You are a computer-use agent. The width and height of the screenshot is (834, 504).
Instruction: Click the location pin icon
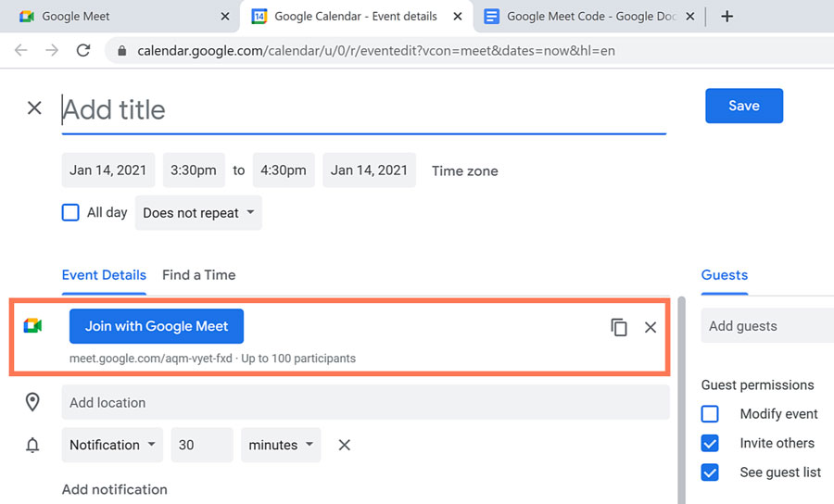pos(32,402)
